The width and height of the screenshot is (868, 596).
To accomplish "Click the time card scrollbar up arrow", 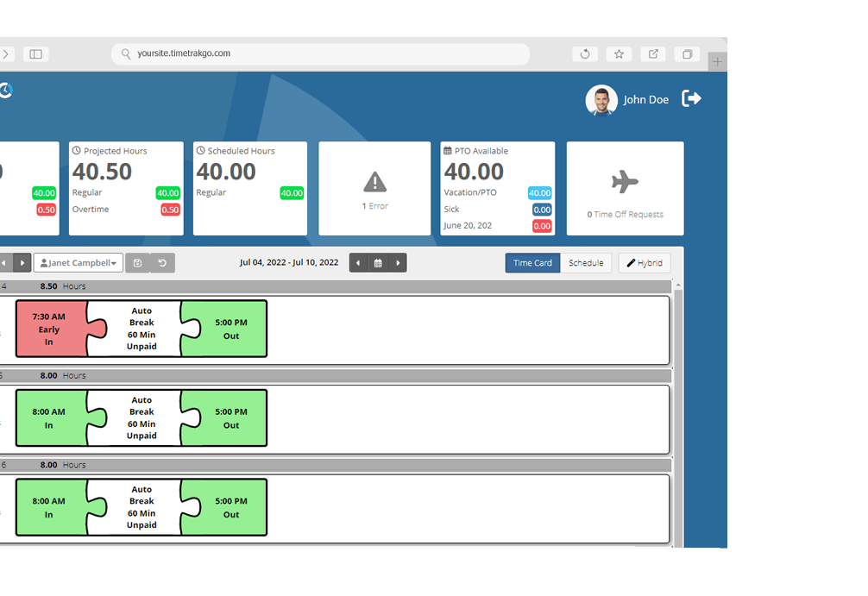I will (x=678, y=285).
